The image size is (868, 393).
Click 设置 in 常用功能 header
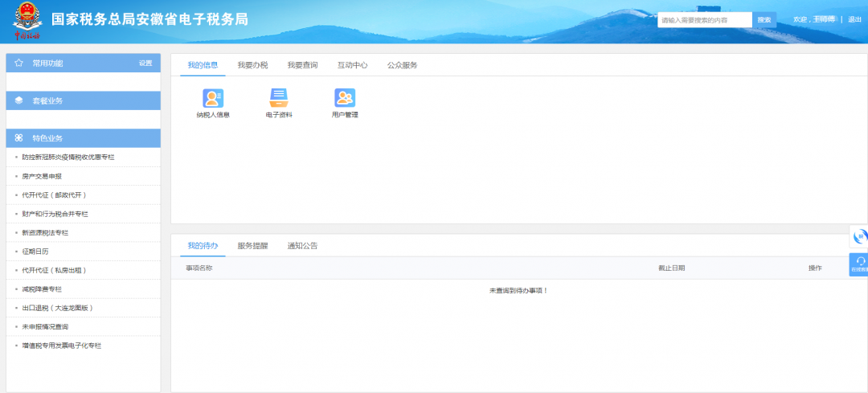tap(145, 63)
